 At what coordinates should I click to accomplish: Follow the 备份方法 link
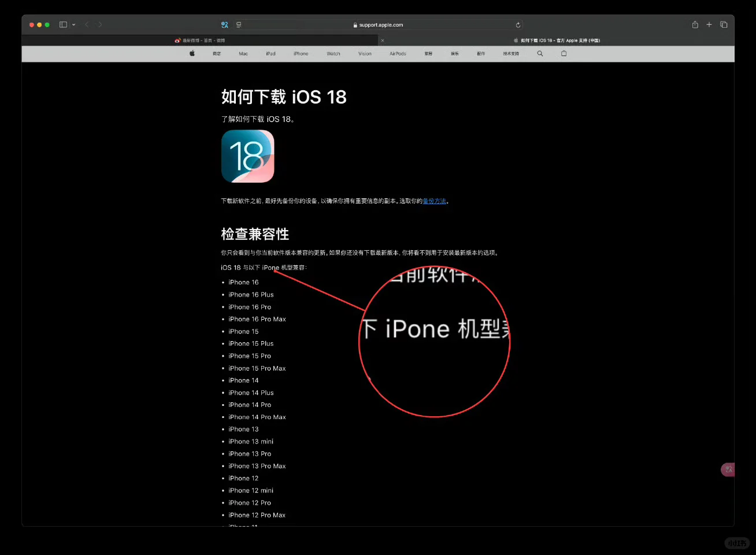[435, 201]
